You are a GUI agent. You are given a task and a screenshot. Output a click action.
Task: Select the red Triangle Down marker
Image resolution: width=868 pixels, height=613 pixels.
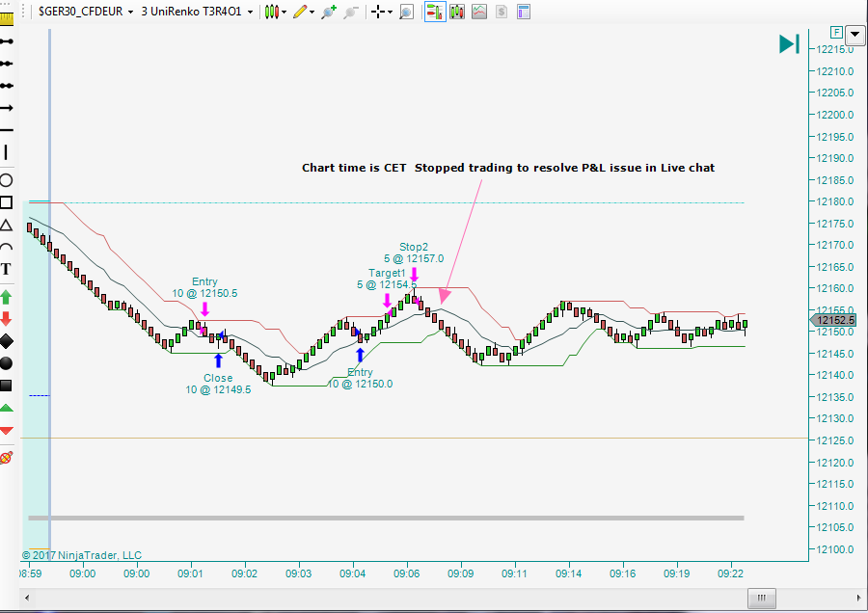(6, 431)
